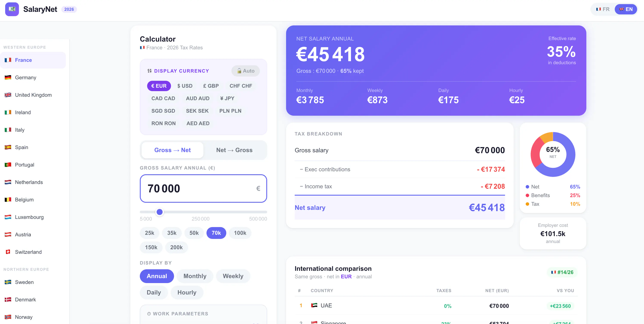Click the UAE flag in comparison table
Viewport: 644px width, 324px height.
point(314,305)
